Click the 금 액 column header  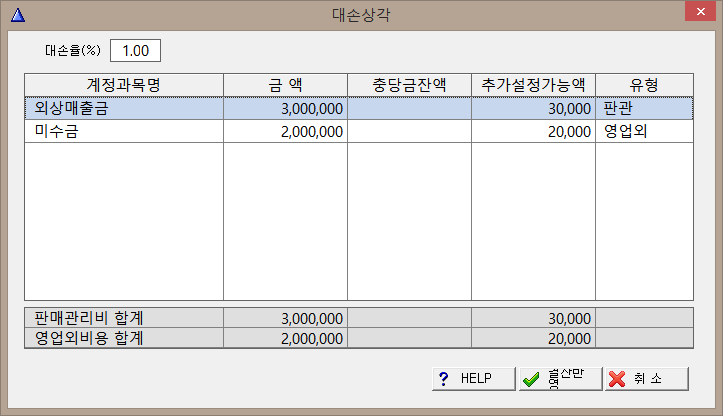285,85
